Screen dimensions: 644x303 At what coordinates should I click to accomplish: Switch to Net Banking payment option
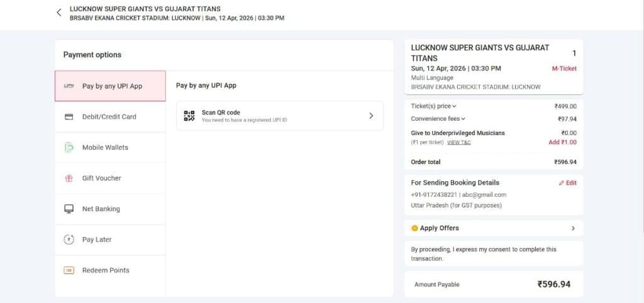tap(101, 209)
